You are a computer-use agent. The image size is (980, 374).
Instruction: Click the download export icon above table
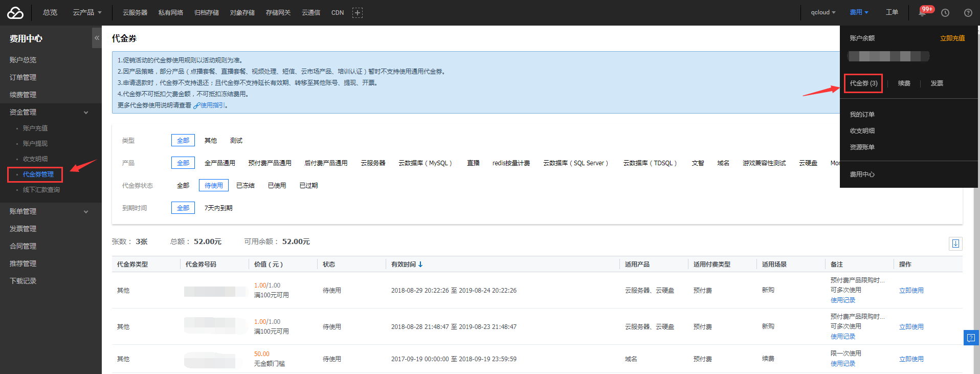[955, 244]
